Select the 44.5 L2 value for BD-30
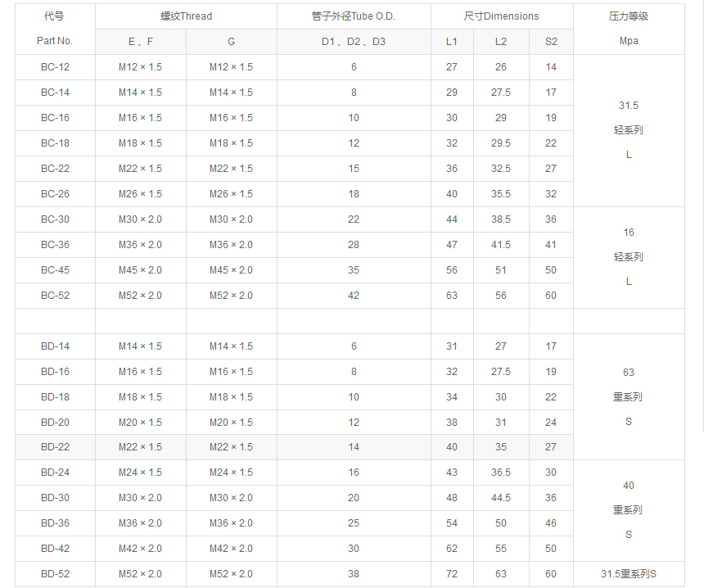704x588 pixels. coord(501,498)
